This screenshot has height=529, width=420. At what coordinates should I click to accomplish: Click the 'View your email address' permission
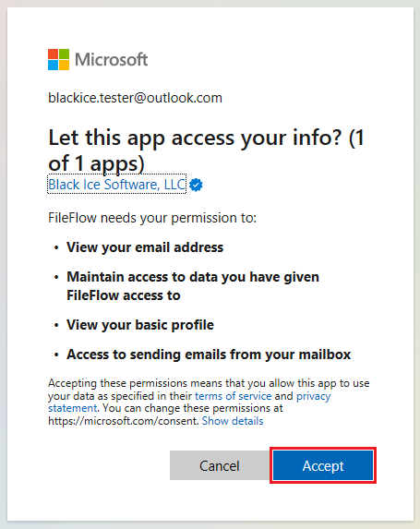click(145, 247)
